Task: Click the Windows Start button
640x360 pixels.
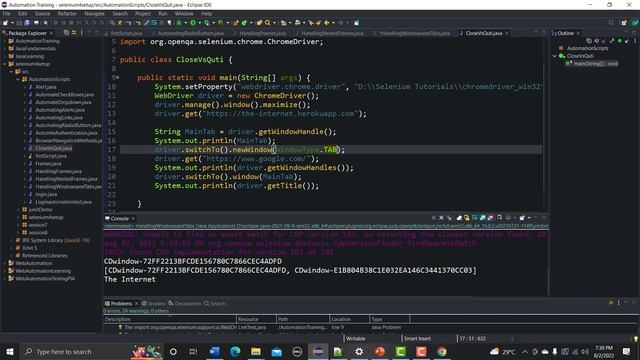Action: tap(10, 351)
